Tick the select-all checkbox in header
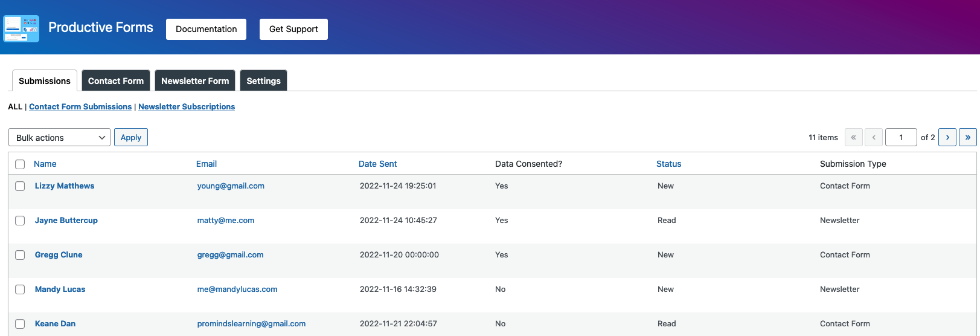 coord(20,164)
